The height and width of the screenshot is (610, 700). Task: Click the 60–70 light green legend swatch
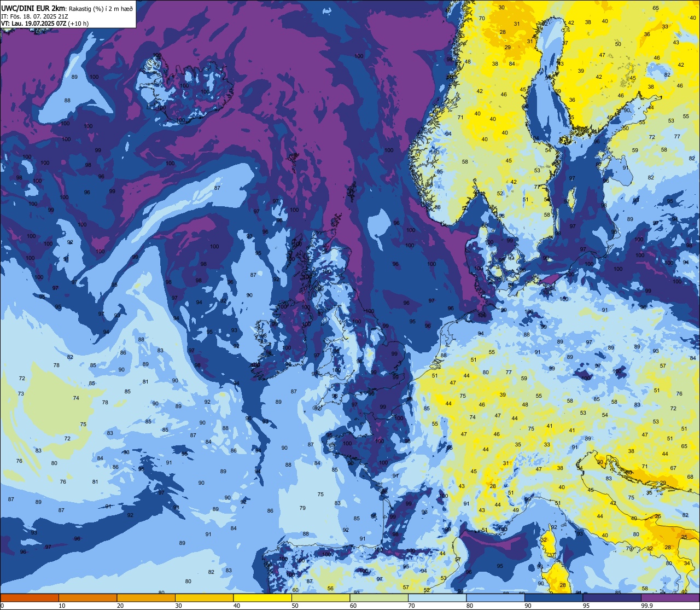pos(379,597)
